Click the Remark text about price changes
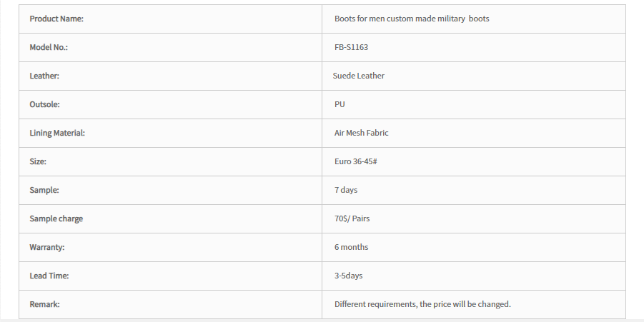The image size is (644, 322). [x=422, y=304]
